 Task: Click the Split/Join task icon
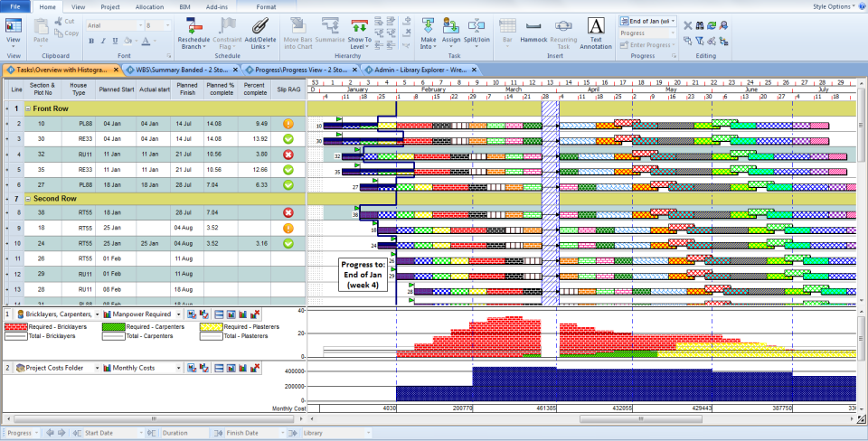[478, 27]
